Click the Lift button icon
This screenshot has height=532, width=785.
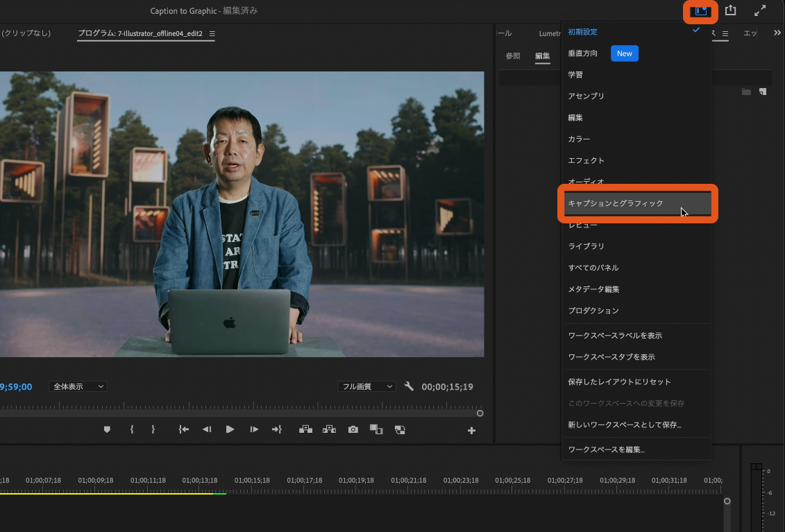pyautogui.click(x=305, y=430)
